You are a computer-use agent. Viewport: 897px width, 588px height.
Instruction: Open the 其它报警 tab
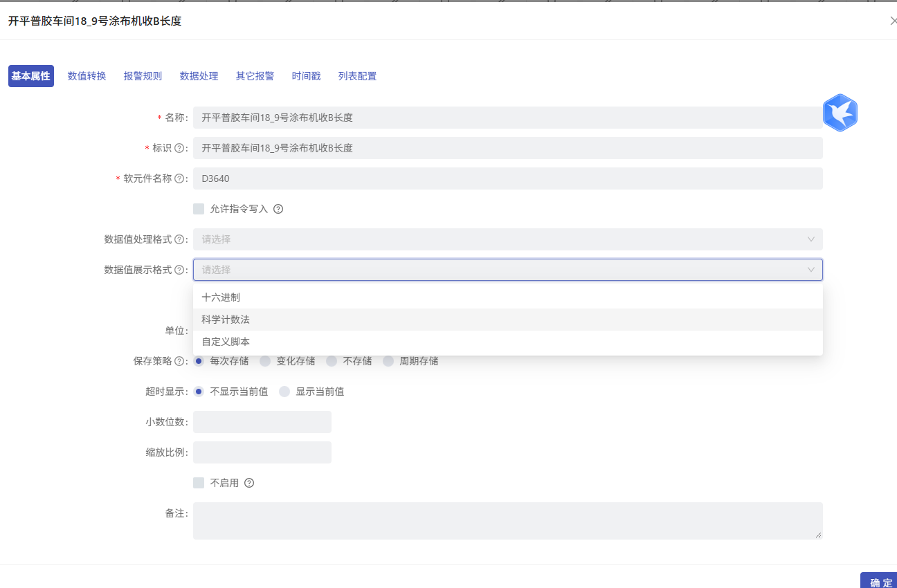(255, 76)
